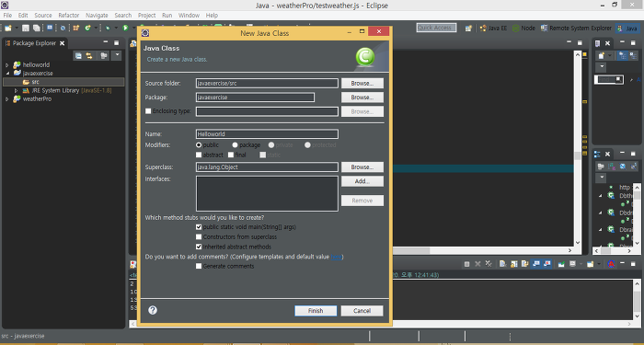Click the help question mark icon
Screen dimensions: 644x345
(x=153, y=310)
